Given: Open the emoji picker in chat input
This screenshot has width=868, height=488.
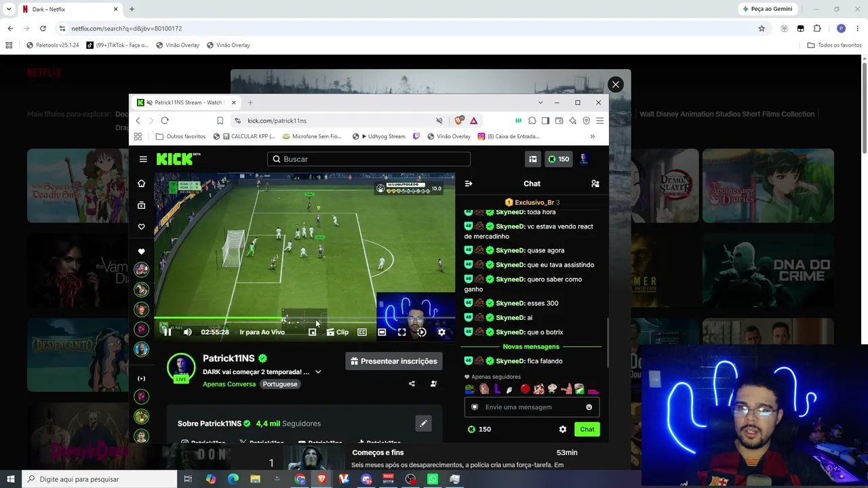Looking at the screenshot, I should [x=589, y=407].
